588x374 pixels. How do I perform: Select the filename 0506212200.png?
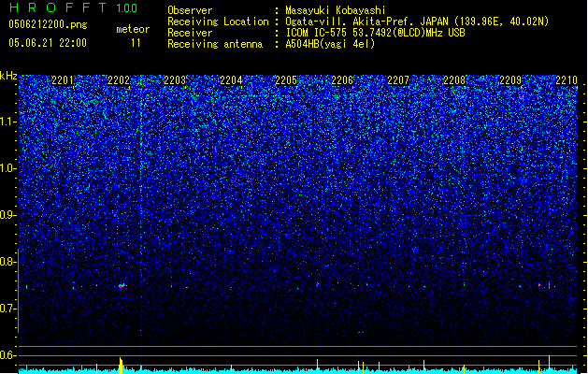tap(48, 24)
